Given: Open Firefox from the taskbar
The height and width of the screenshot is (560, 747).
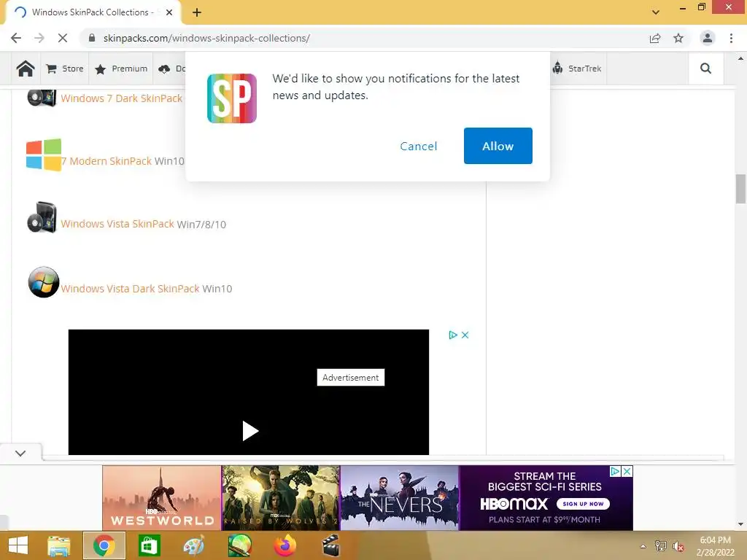Looking at the screenshot, I should [x=285, y=545].
